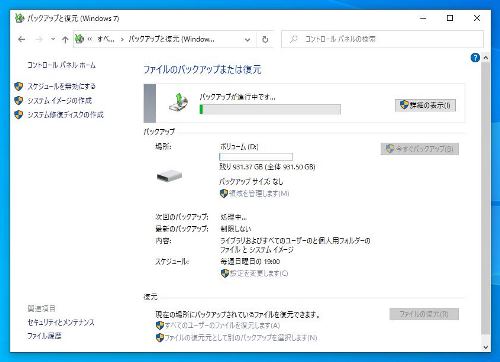Image resolution: width=500 pixels, height=362 pixels.
Task: Click the link to choose another backup to restore from
Action: pyautogui.click(x=241, y=338)
